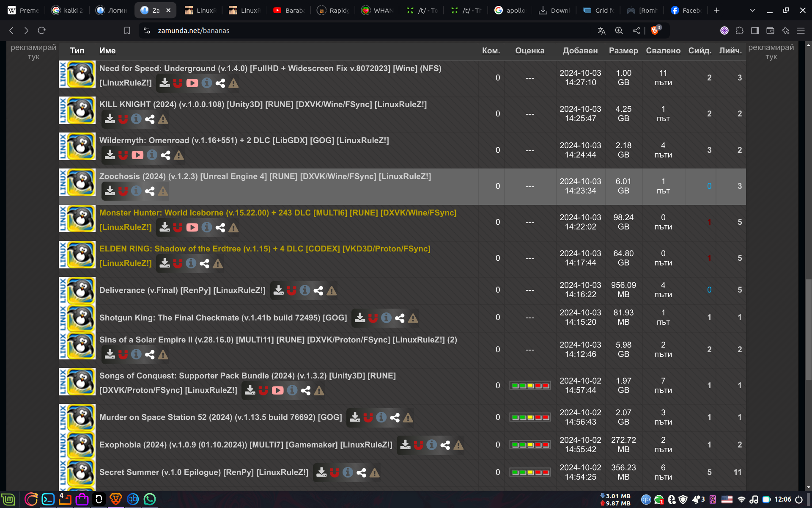Share the Shotgun King torrent
Viewport: 812px width, 508px height.
400,318
